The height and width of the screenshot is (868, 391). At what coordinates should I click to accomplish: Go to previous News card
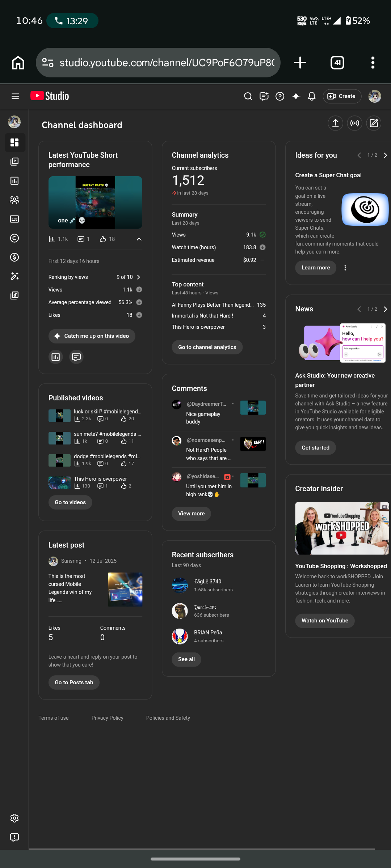(x=359, y=309)
